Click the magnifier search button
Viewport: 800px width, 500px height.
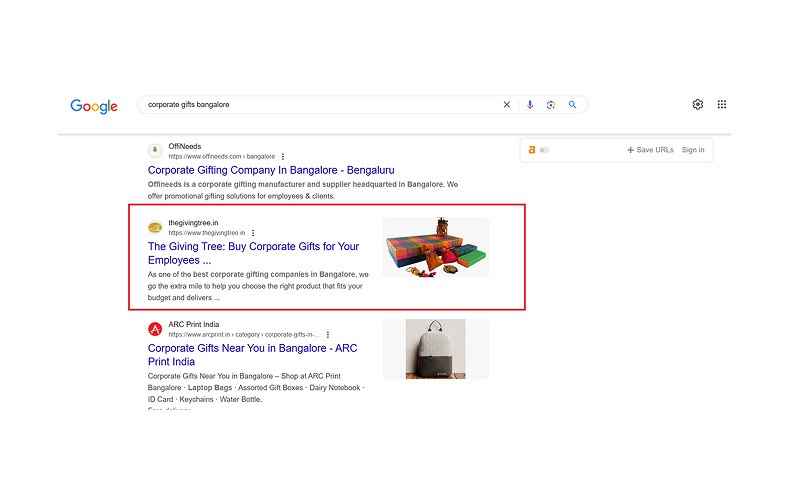[572, 105]
